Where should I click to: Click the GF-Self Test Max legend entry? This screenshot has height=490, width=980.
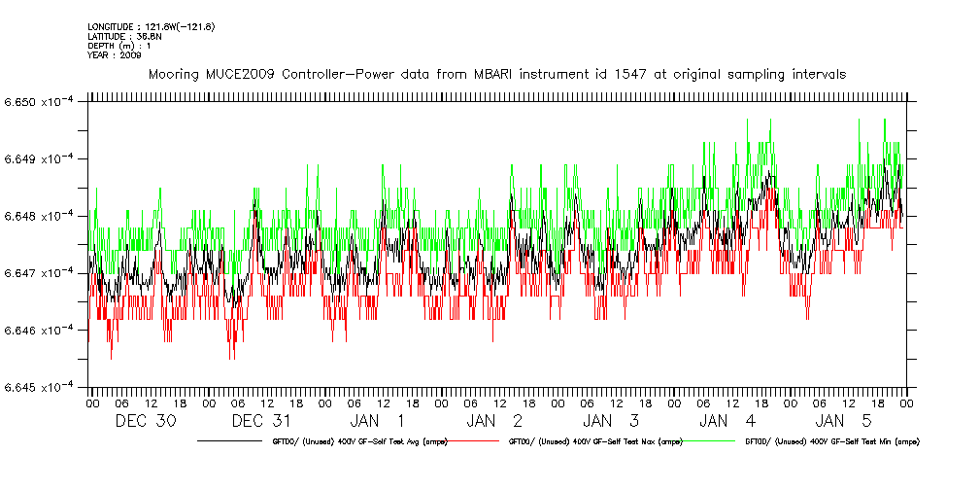click(x=595, y=441)
